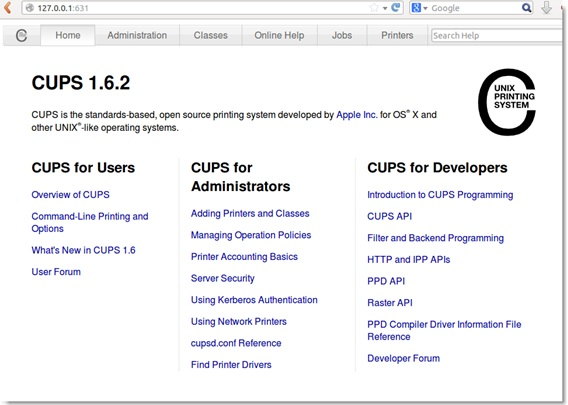This screenshot has height=405, width=568.
Task: Open Using Kerberos Authentication link
Action: click(254, 300)
